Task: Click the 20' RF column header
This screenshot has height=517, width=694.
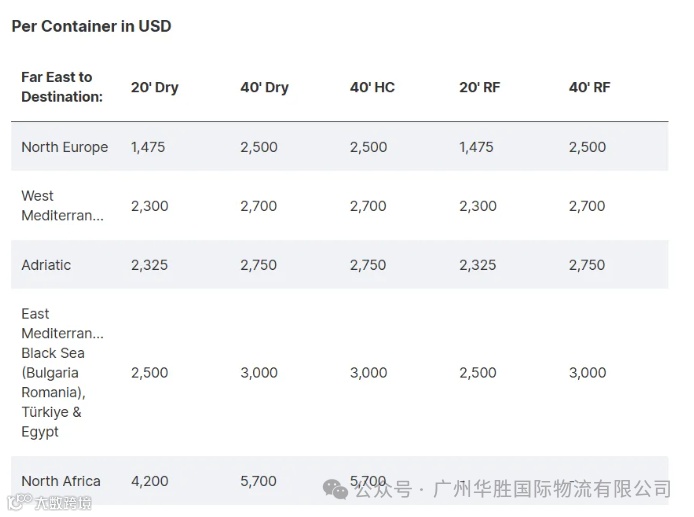Action: point(479,87)
